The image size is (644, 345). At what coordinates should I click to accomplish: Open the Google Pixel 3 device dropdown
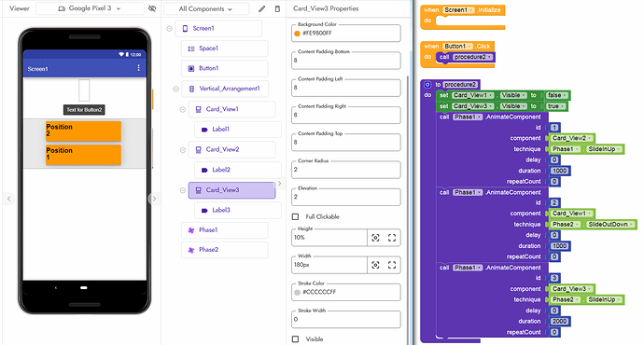[x=90, y=8]
